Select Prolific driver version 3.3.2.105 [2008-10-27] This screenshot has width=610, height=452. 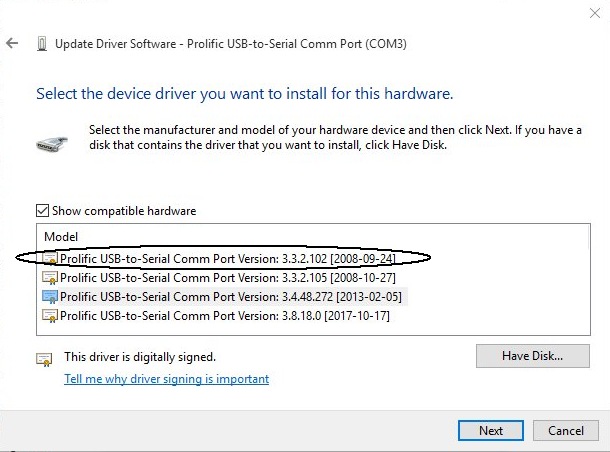(228, 278)
